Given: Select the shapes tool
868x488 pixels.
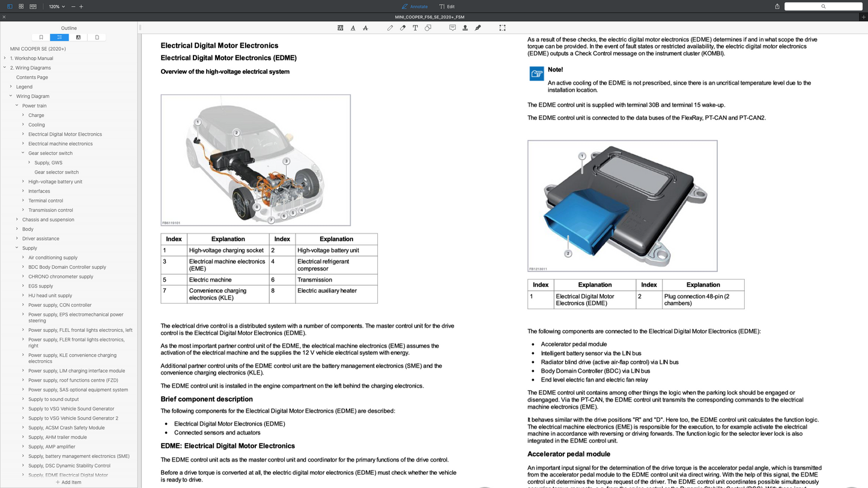Looking at the screenshot, I should (x=428, y=28).
